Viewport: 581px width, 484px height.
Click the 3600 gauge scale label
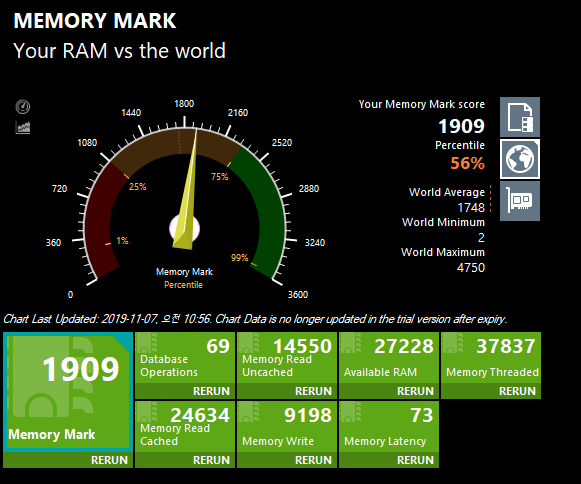coord(298,295)
